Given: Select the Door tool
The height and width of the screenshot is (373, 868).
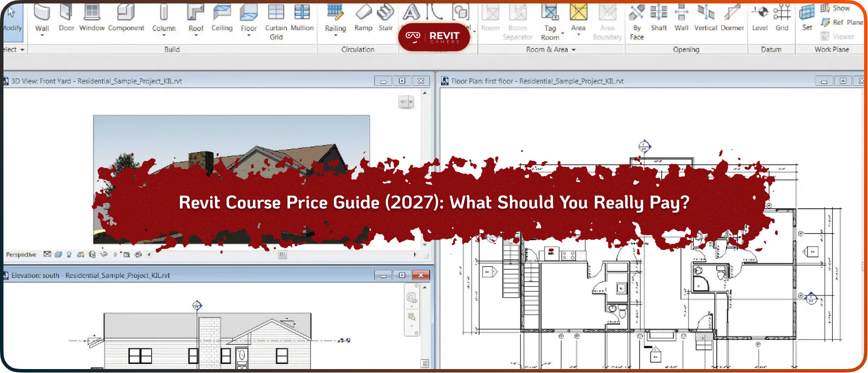Looking at the screenshot, I should tap(66, 18).
